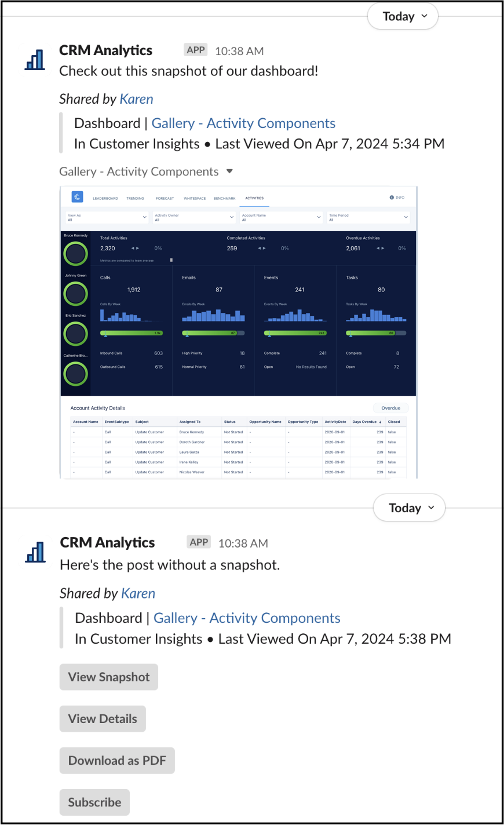Click the Events green progress bar
504x825 pixels.
295,333
